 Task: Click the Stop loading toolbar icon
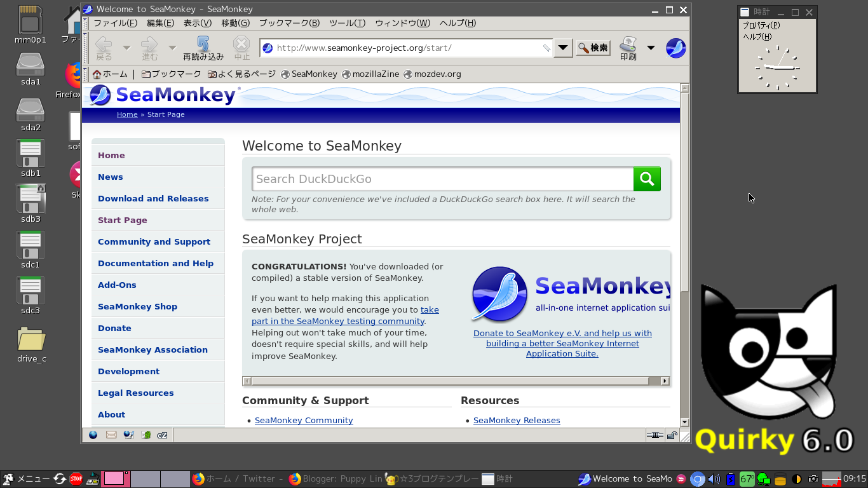tap(241, 48)
